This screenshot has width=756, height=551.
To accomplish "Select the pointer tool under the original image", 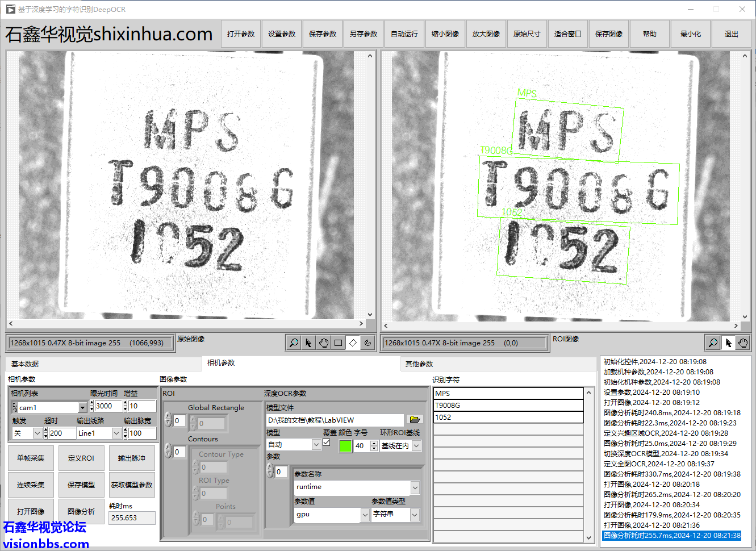I will (308, 343).
